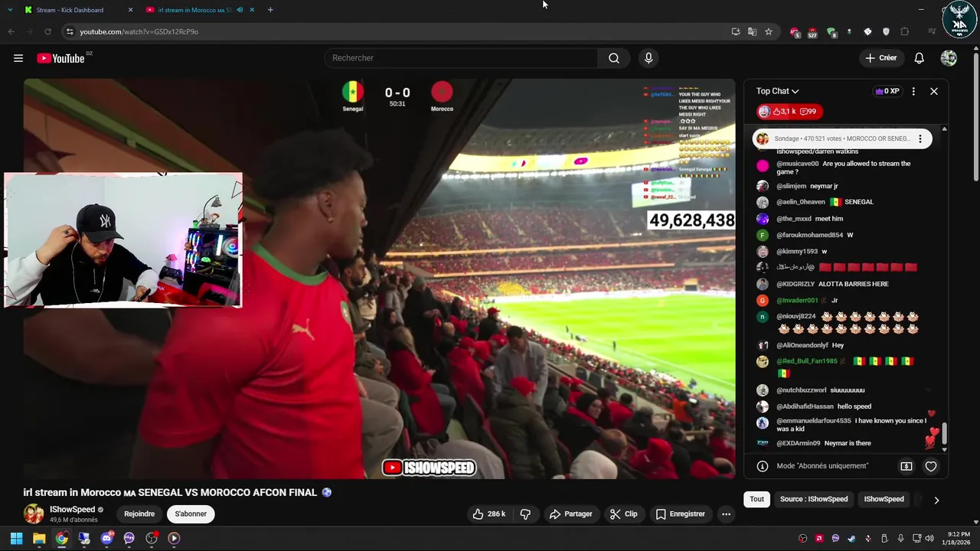The height and width of the screenshot is (551, 980).
Task: Reload the page
Action: pos(47,31)
